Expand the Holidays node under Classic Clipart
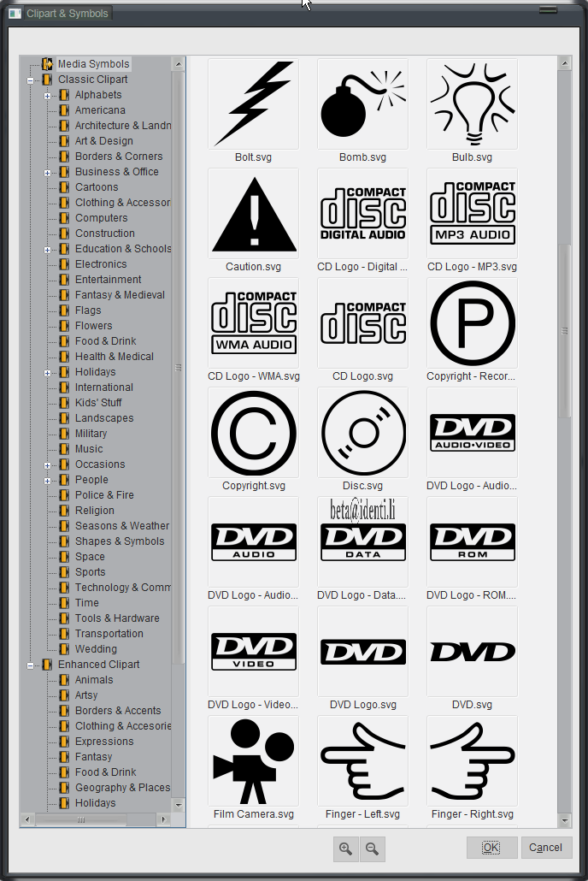Viewport: 588px width, 881px height. 47,373
